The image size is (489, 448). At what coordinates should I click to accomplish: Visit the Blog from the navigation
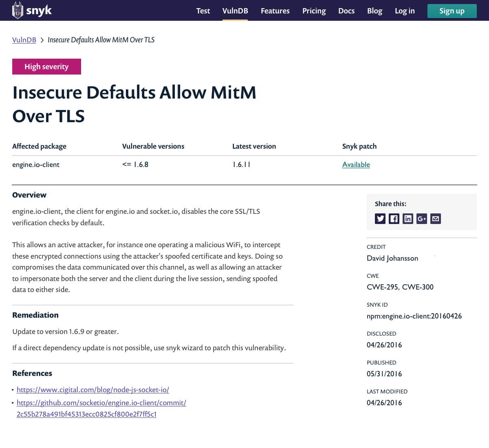click(x=374, y=11)
